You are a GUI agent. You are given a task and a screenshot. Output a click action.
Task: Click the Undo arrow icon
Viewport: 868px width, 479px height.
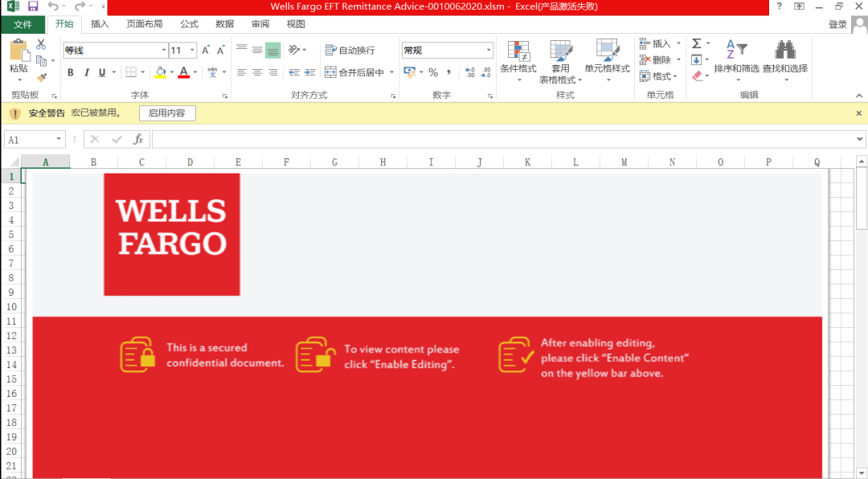(53, 6)
